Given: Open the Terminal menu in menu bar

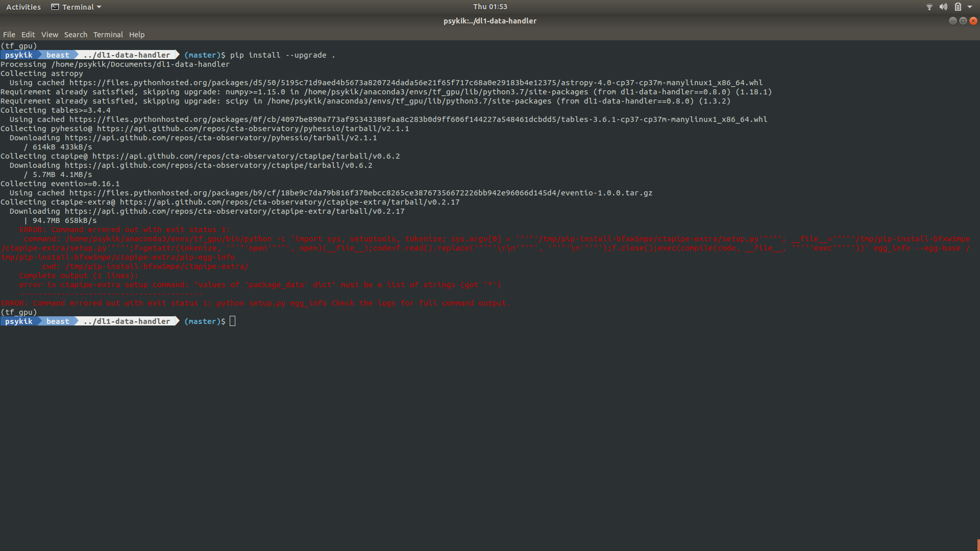Looking at the screenshot, I should (x=108, y=35).
